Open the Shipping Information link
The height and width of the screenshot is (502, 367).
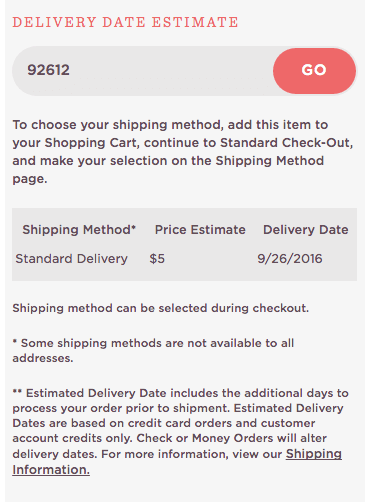(177, 462)
